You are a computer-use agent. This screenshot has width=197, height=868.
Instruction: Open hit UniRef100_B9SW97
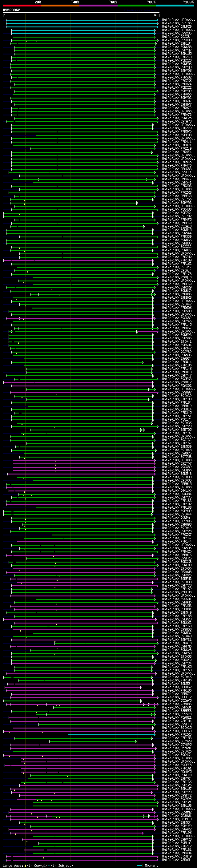coord(177,393)
